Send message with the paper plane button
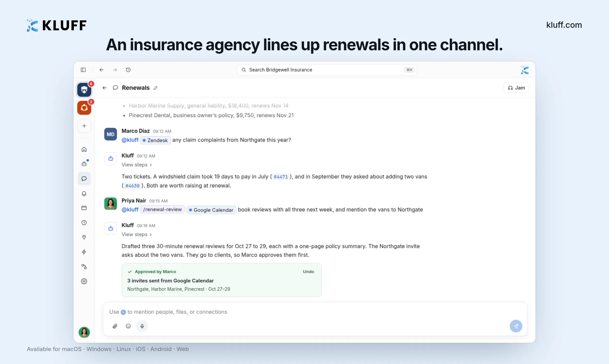Image resolution: width=609 pixels, height=364 pixels. click(516, 326)
